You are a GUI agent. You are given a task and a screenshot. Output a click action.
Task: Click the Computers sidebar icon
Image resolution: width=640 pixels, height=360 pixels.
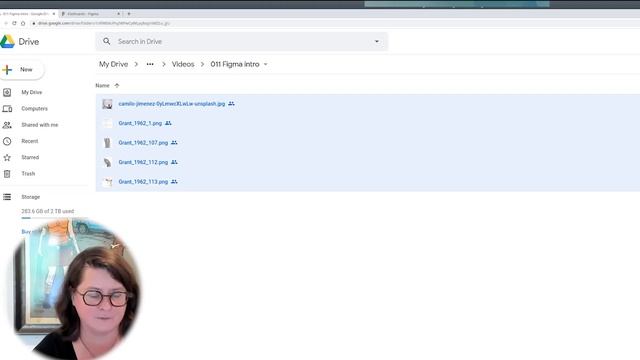pos(7,109)
